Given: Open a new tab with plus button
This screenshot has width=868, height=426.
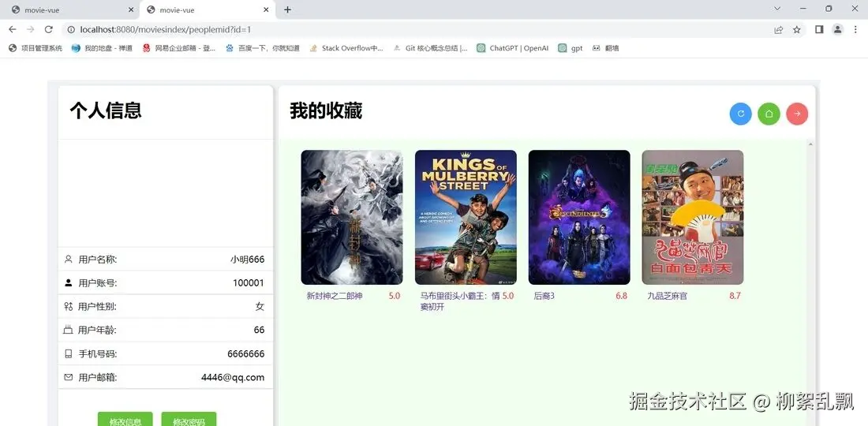Looking at the screenshot, I should pos(287,9).
